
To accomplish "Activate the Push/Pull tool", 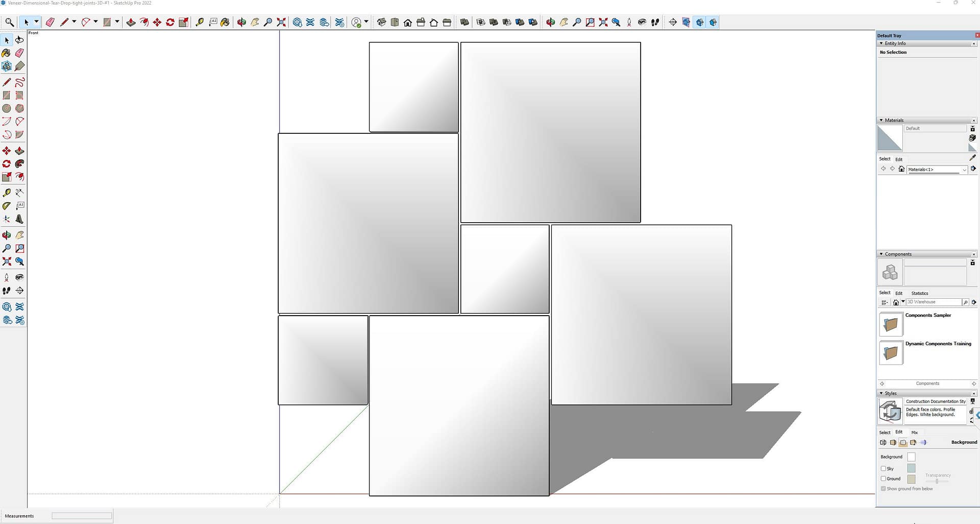I will coord(131,22).
